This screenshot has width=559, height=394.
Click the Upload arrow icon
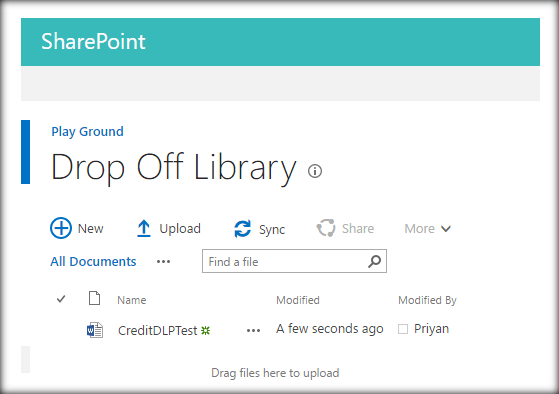pyautogui.click(x=144, y=229)
